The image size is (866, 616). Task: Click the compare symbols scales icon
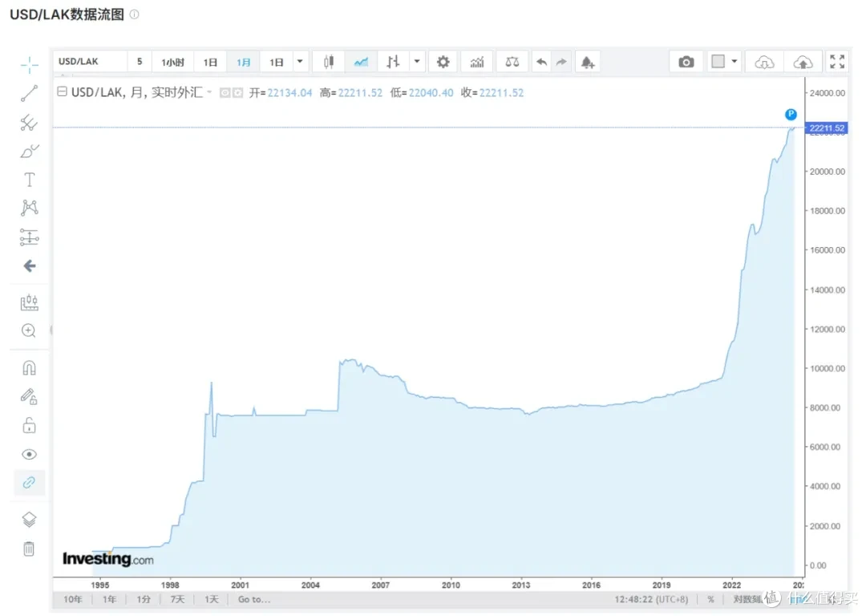(512, 62)
